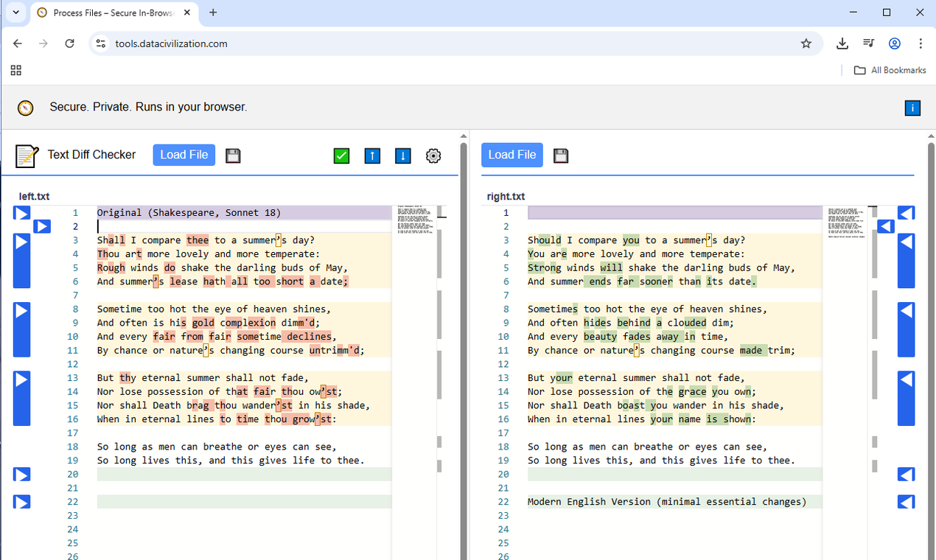This screenshot has width=936, height=560.
Task: Bookmark this page with star icon
Action: point(806,43)
